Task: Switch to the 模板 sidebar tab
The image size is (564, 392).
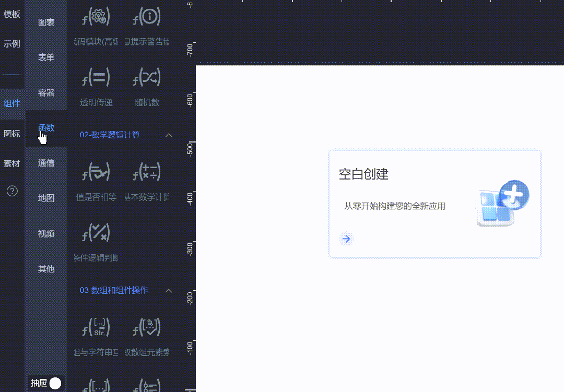Action: 12,14
